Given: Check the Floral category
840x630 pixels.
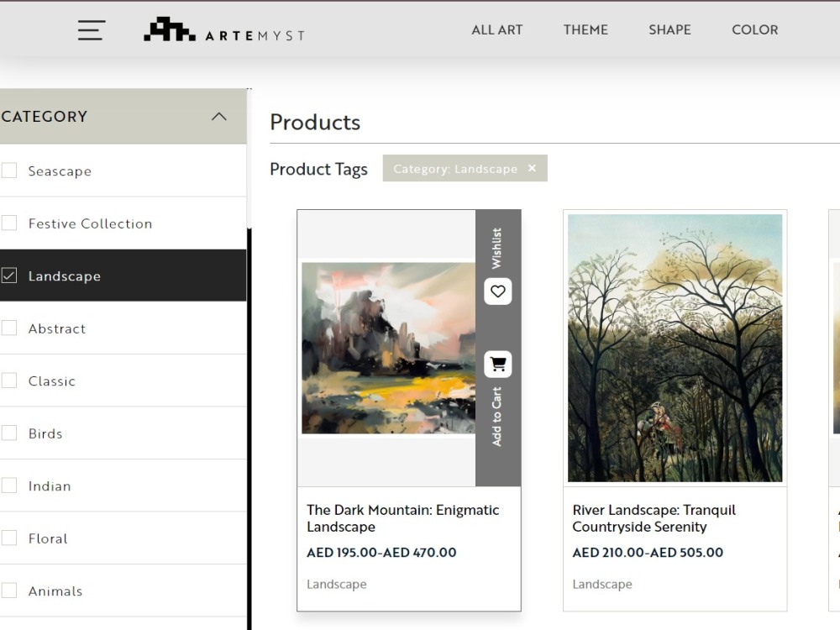Looking at the screenshot, I should pos(9,538).
